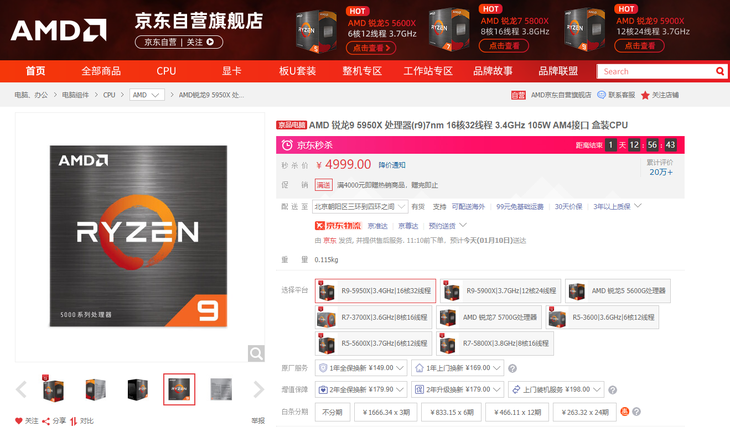
Task: Show next thumbnails with right arrow
Action: 258,389
